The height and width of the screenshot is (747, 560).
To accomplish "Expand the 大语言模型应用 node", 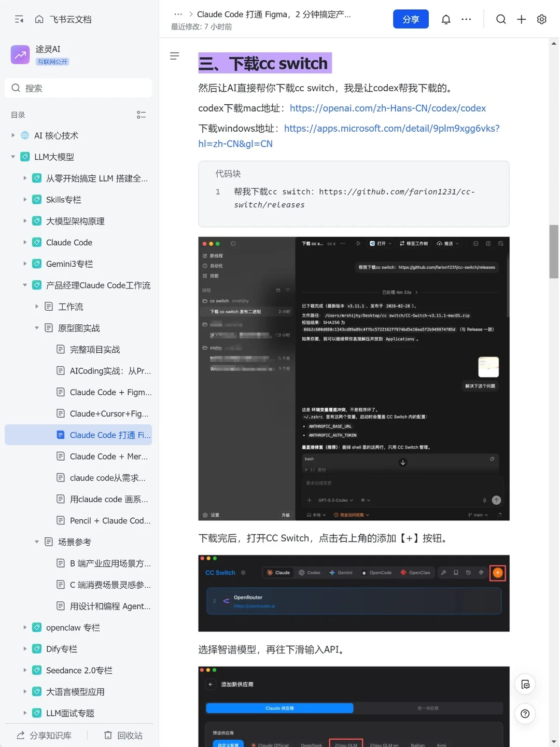I will click(x=25, y=691).
